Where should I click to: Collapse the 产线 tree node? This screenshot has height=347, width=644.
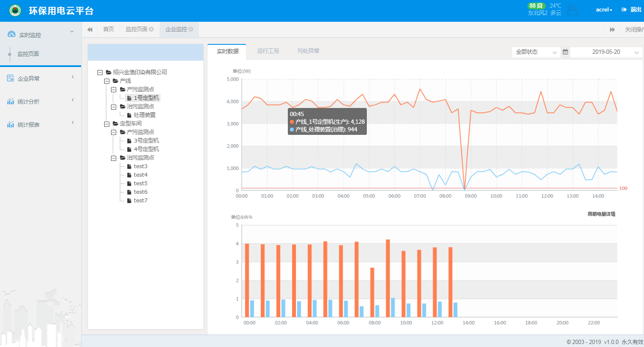click(107, 81)
